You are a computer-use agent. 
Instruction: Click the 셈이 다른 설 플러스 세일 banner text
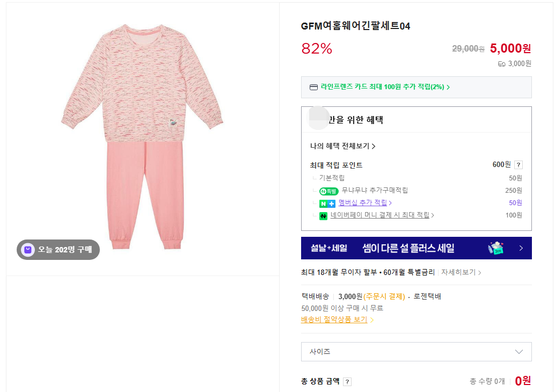tap(408, 248)
